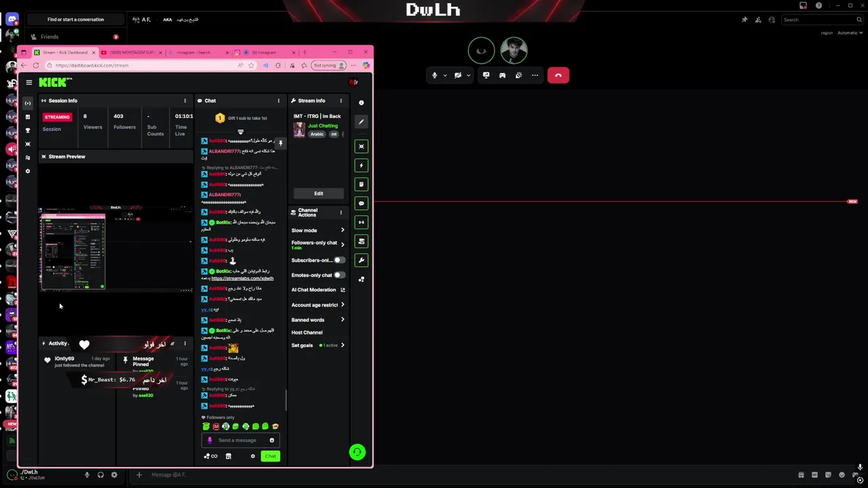
Task: Click the green Chat send button
Action: pyautogui.click(x=271, y=456)
